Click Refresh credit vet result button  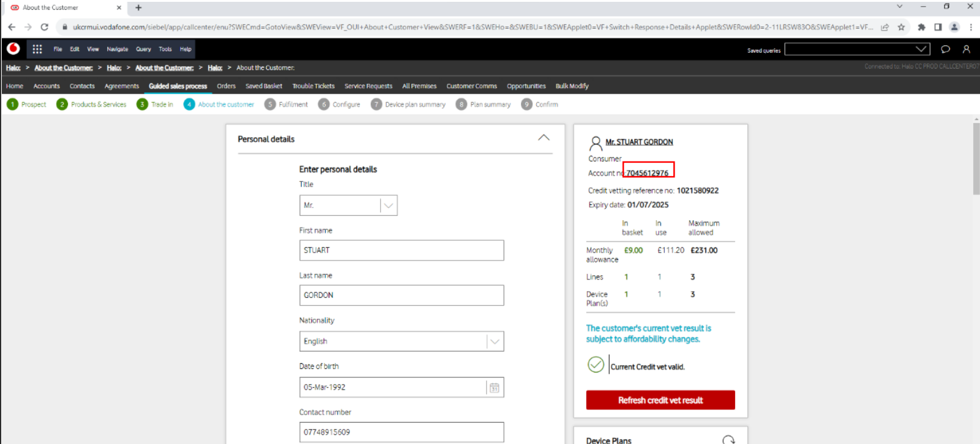coord(660,400)
